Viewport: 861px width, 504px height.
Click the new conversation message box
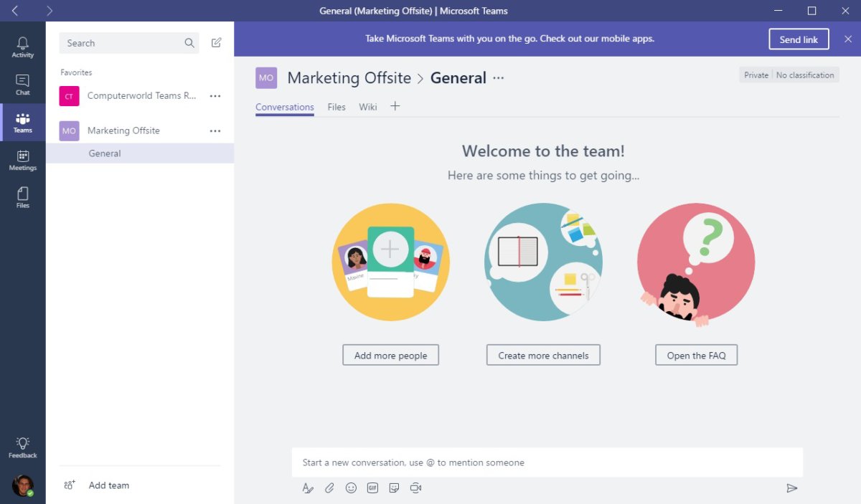coord(547,462)
